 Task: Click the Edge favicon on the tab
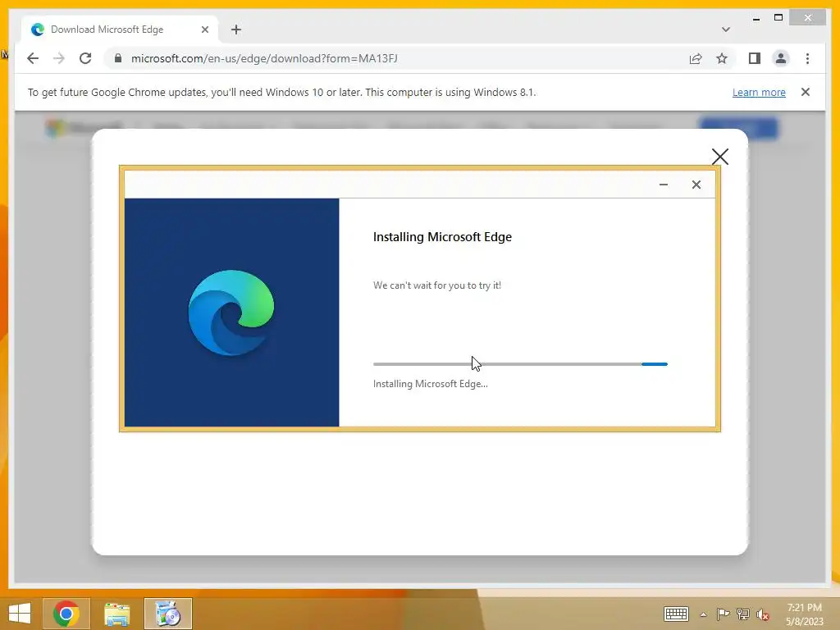click(x=38, y=30)
